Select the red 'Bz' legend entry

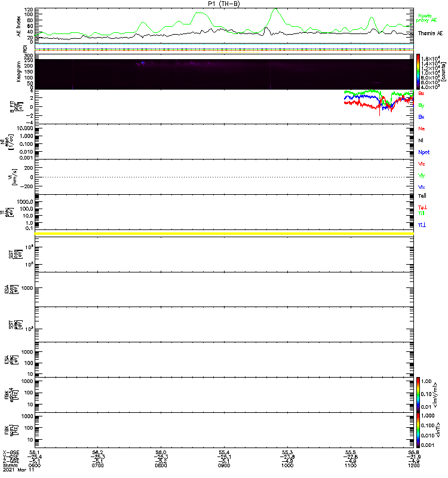point(421,93)
